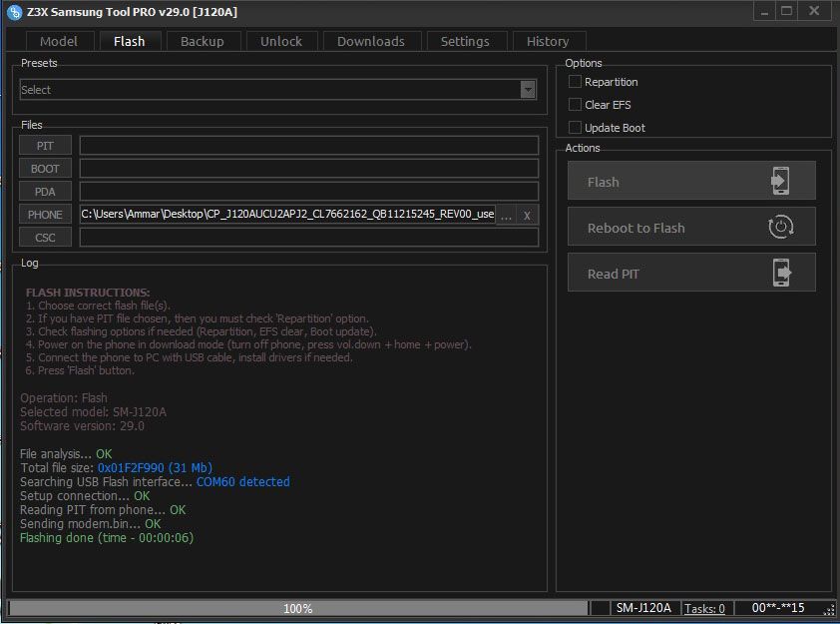Viewport: 840px width, 624px height.
Task: Click 'File analysis... OK' log line
Action: coord(66,454)
